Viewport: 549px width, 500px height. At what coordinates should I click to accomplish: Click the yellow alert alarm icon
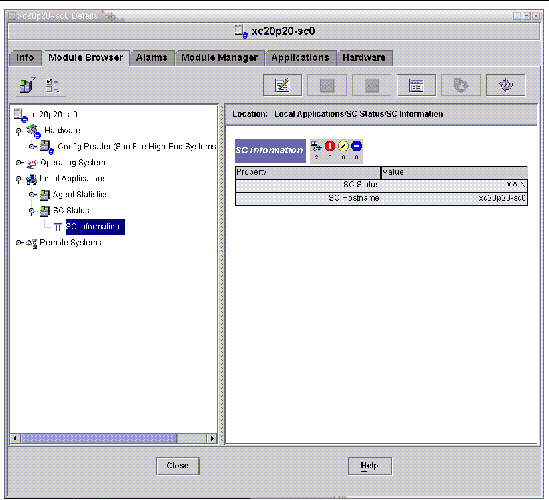[x=343, y=146]
